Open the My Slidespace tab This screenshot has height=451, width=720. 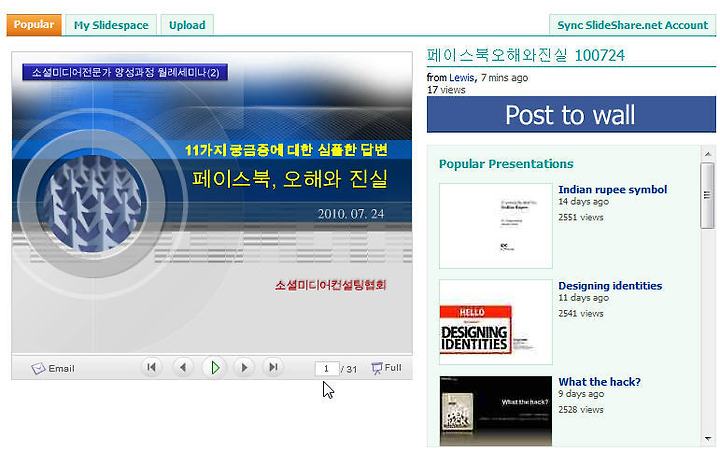coord(111,25)
